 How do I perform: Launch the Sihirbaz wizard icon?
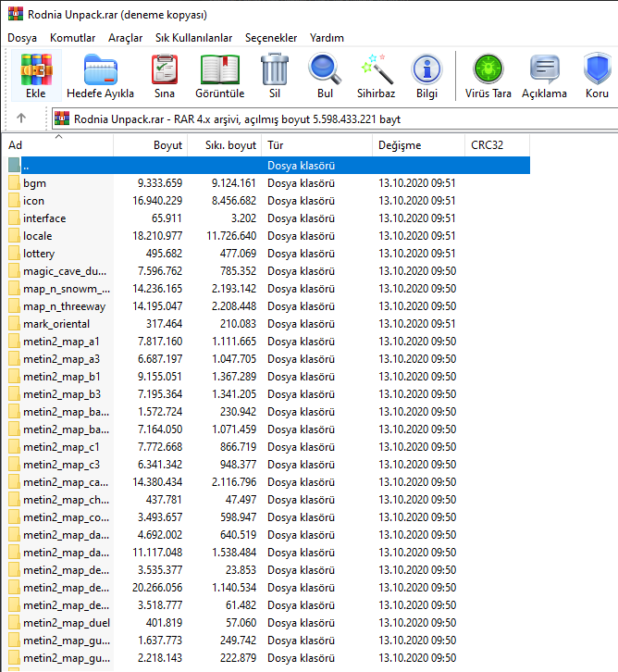377,69
